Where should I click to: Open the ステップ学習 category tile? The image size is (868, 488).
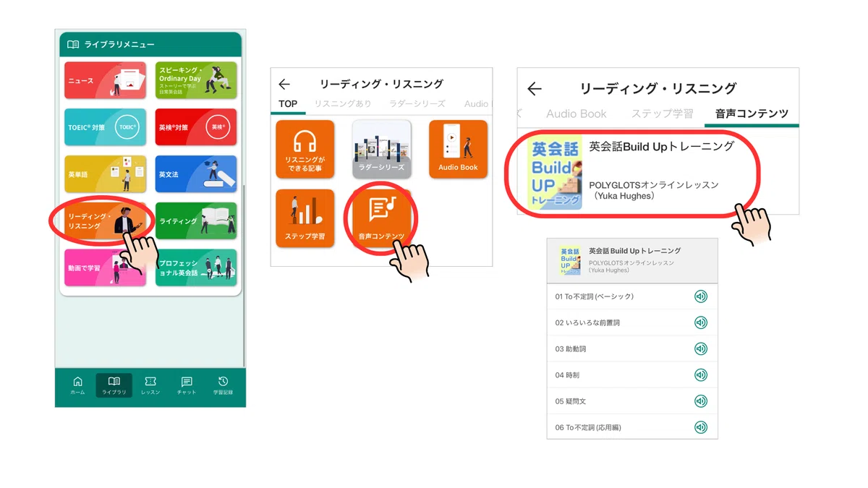[x=305, y=218]
